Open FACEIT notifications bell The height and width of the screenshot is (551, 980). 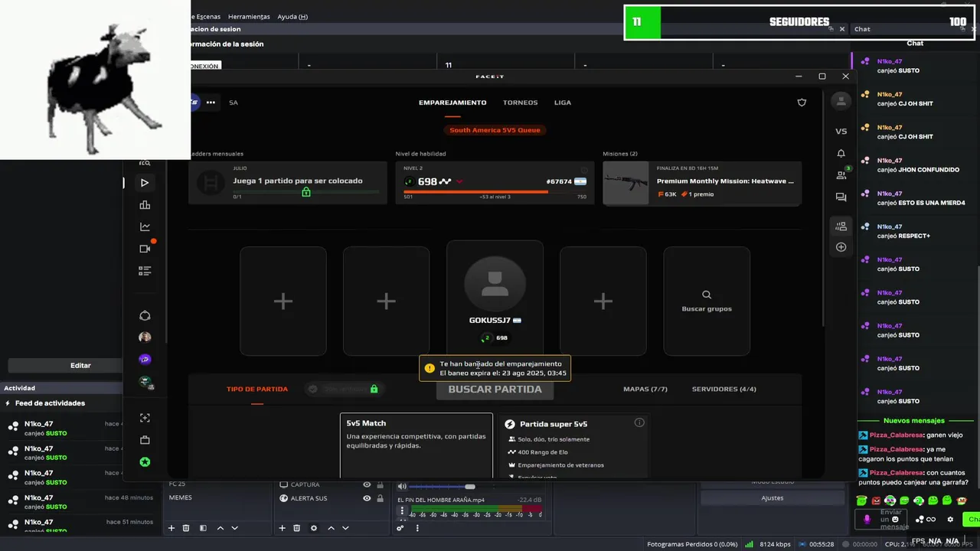[841, 153]
